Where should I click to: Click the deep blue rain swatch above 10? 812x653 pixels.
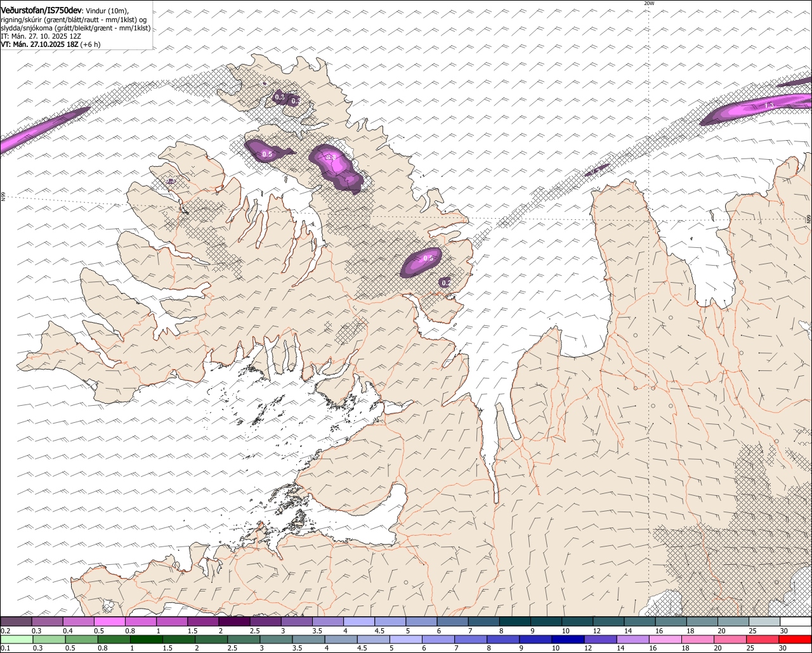(567, 640)
